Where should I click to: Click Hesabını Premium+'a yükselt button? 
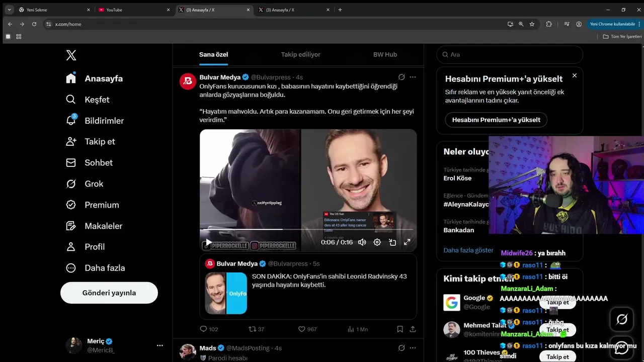click(496, 120)
